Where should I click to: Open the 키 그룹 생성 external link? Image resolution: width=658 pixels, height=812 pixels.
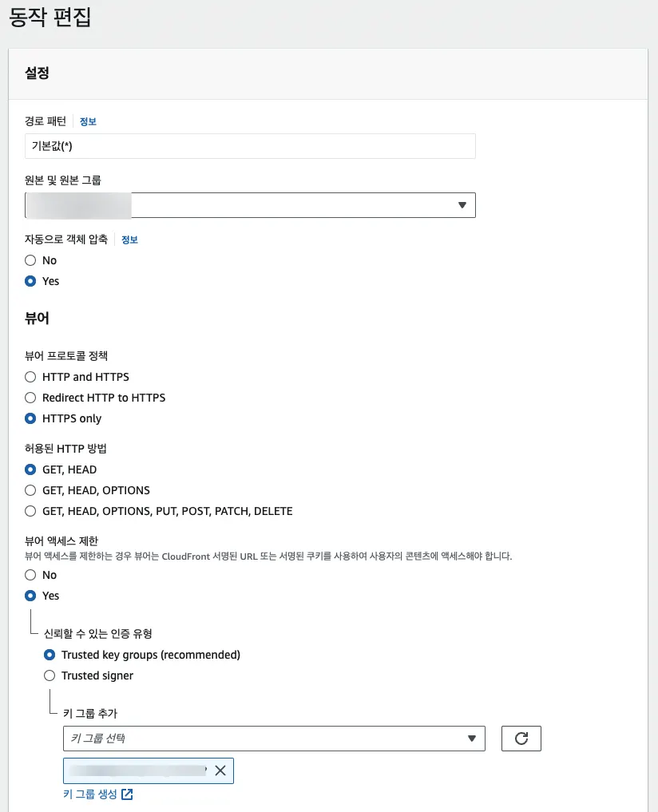click(x=97, y=794)
